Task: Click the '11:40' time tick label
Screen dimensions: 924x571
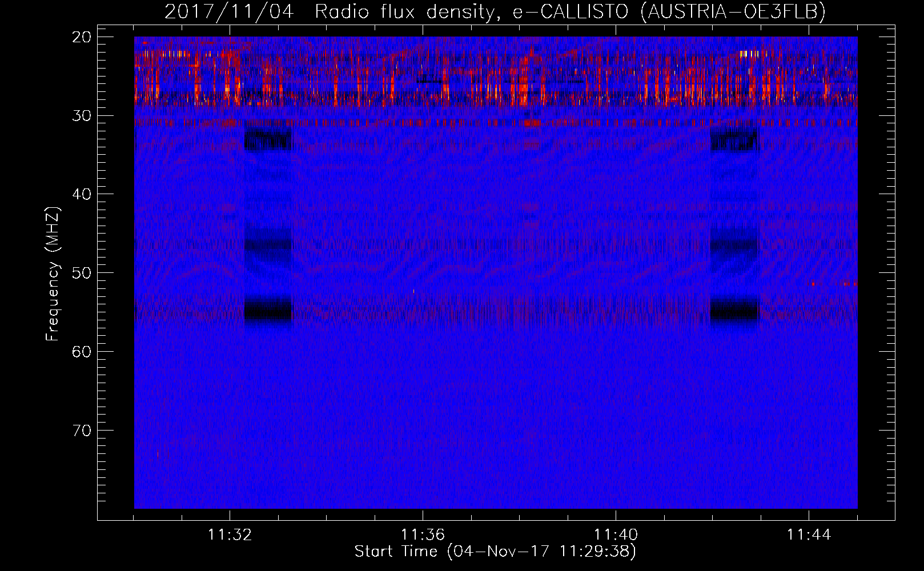Action: pos(616,534)
